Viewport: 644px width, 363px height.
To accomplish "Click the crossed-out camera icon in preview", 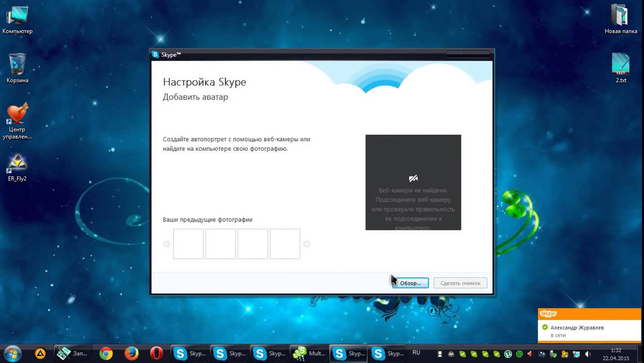I will (413, 178).
